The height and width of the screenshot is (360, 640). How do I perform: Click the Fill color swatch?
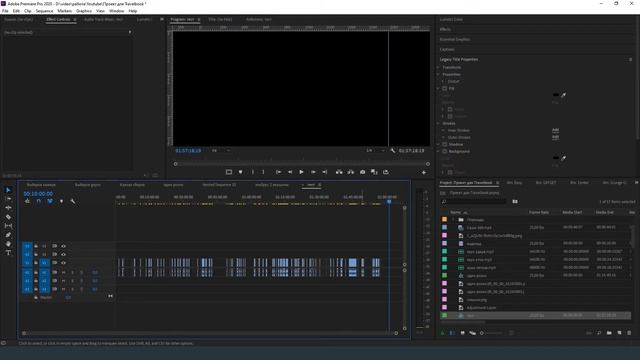tap(556, 95)
